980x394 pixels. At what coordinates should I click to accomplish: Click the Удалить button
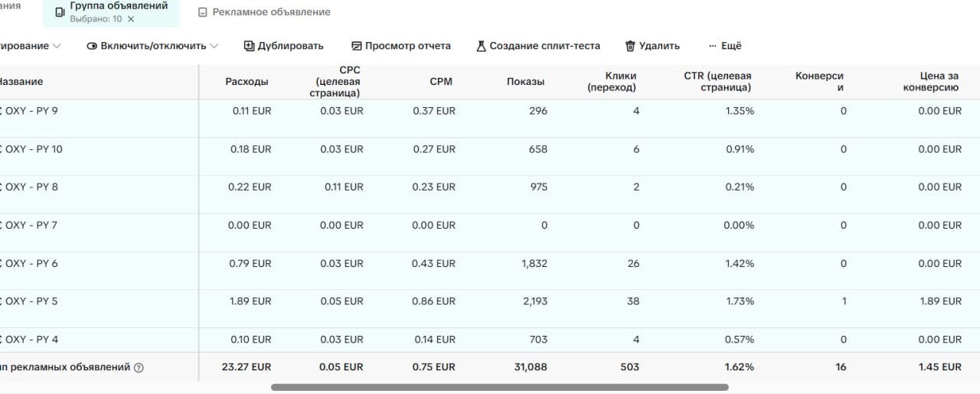(652, 46)
